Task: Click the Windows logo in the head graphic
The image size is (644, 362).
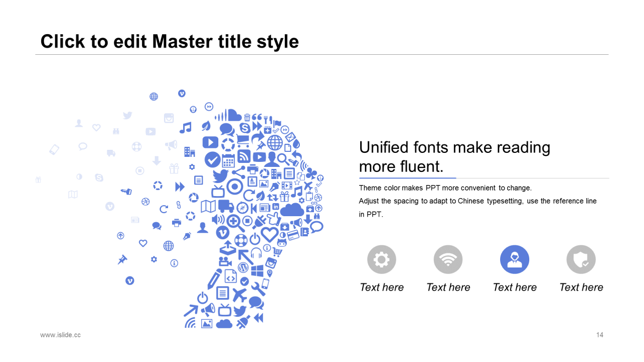Action: [x=257, y=271]
